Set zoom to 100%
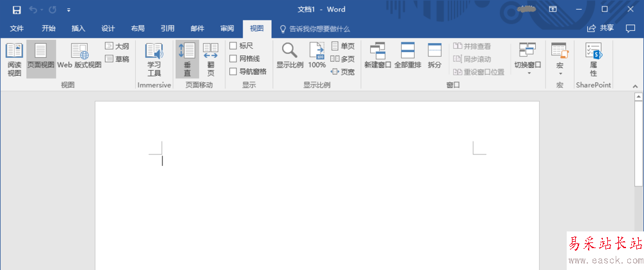The height and width of the screenshot is (270, 644). click(x=317, y=56)
